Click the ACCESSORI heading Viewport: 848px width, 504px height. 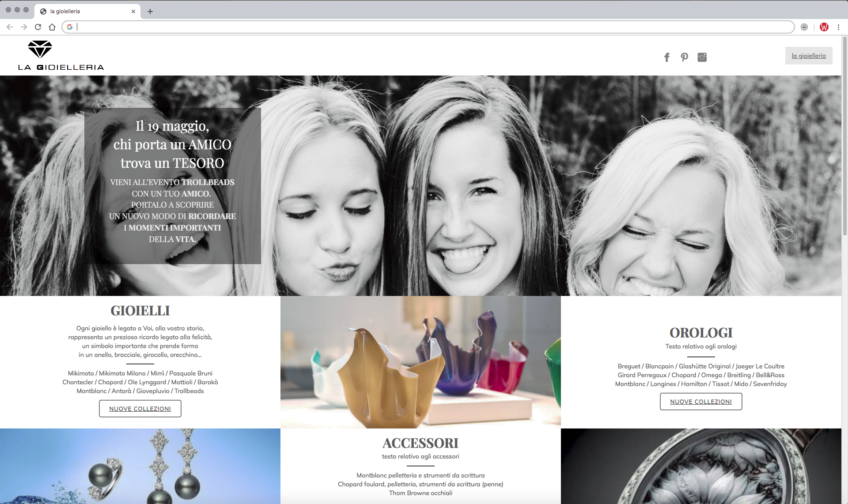420,443
